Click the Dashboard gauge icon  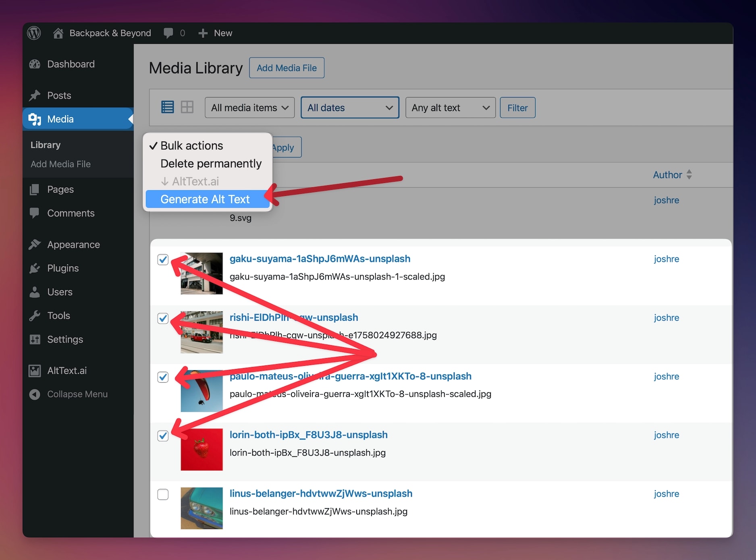point(35,64)
